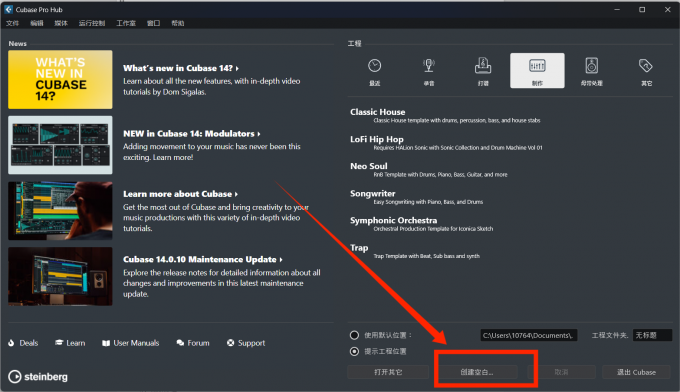Open the 工作室 menu
This screenshot has height=392, width=680.
(x=126, y=23)
